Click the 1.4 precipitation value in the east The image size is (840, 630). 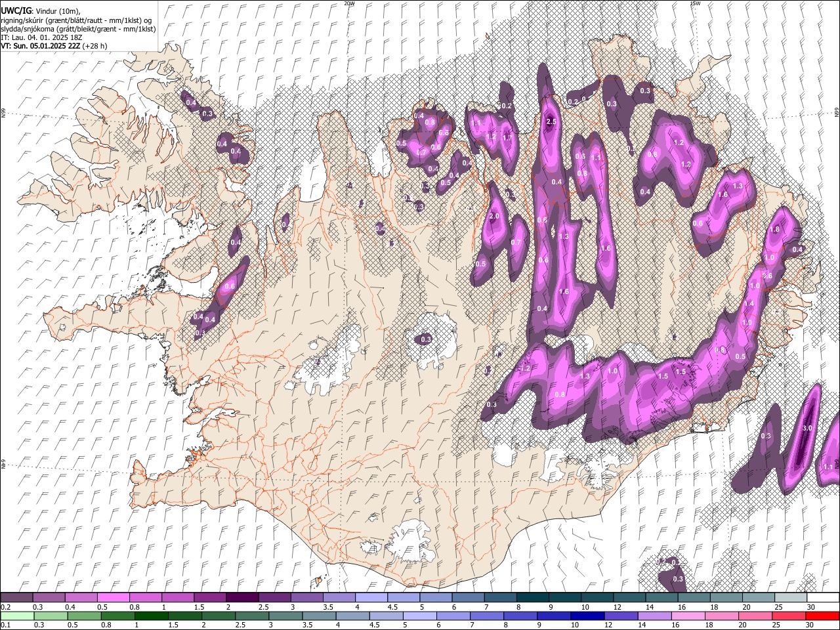coord(749,303)
